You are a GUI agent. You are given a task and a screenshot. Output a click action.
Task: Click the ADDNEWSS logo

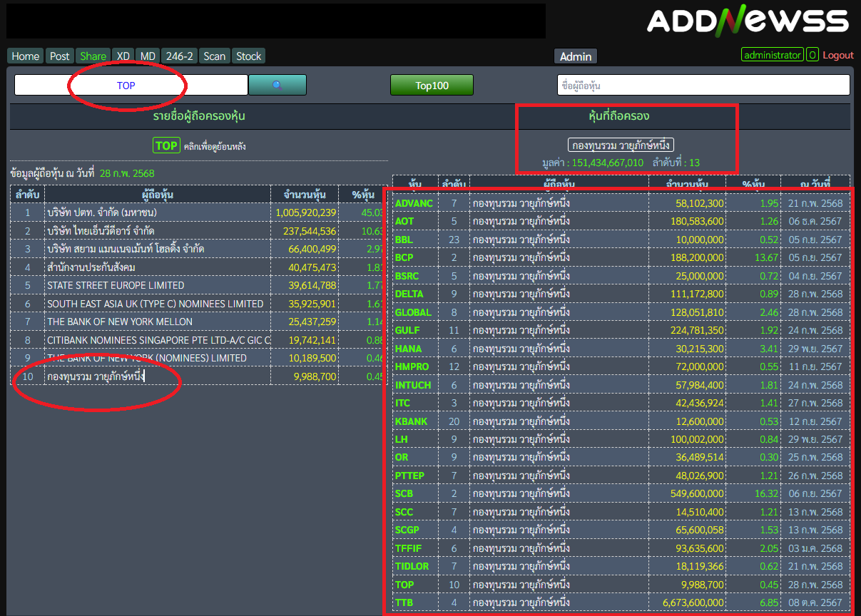point(748,20)
